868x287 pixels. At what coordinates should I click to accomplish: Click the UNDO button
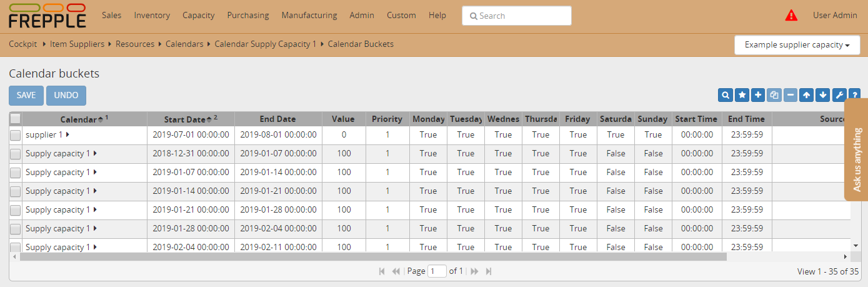[x=66, y=95]
